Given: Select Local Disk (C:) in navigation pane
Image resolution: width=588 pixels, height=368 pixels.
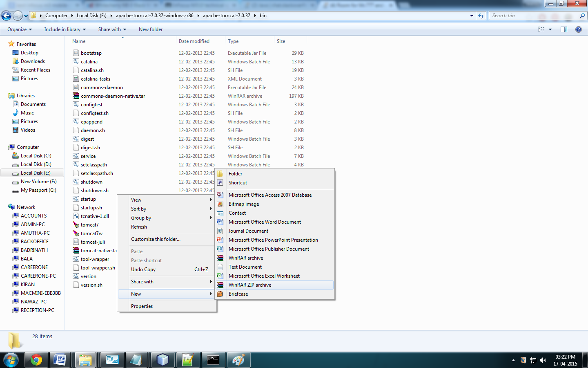Looking at the screenshot, I should [36, 156].
